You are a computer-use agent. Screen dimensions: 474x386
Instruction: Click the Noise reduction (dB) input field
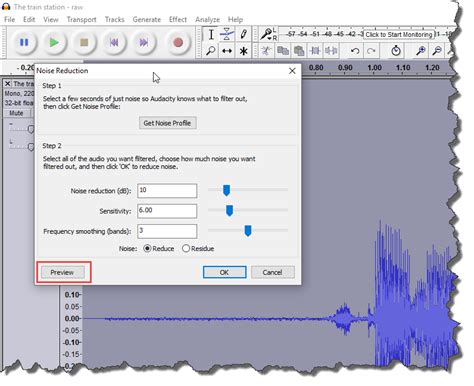167,191
